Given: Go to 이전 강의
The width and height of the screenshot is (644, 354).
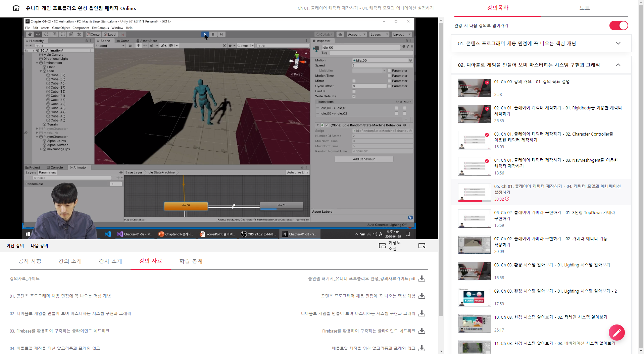Looking at the screenshot, I should [15, 246].
